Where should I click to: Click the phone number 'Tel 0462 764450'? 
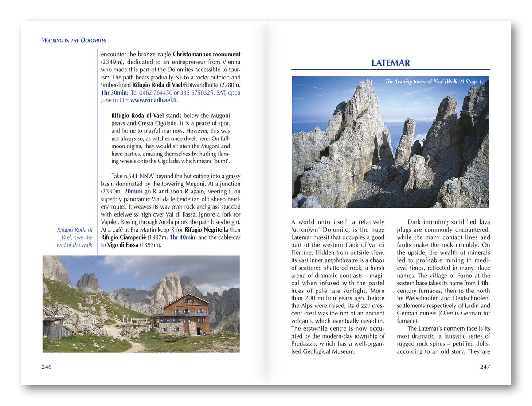(152, 93)
